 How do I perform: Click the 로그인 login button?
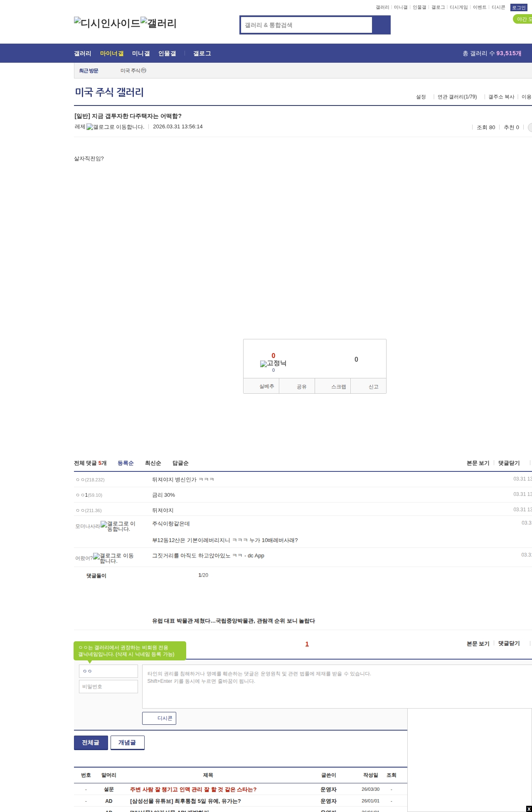[x=518, y=7]
